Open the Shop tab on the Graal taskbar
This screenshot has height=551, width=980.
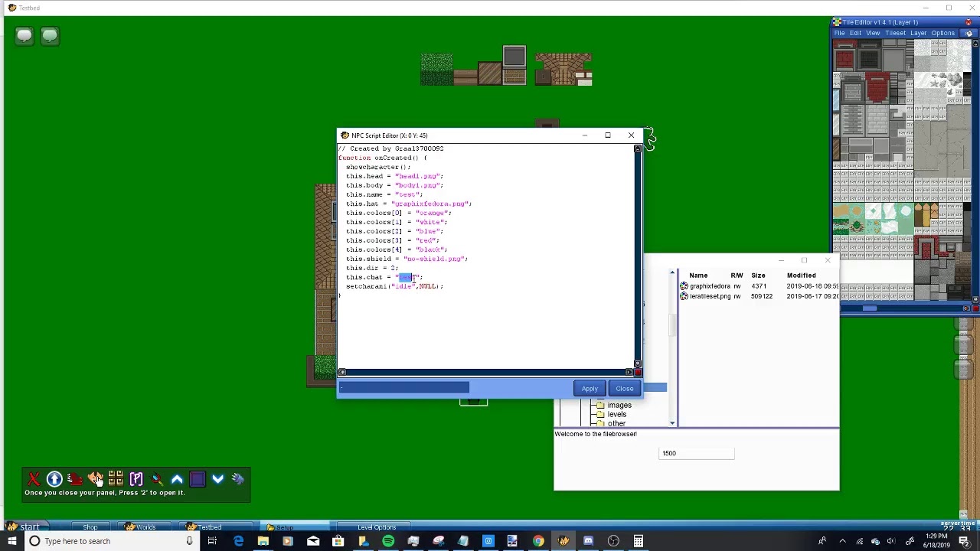click(x=90, y=527)
